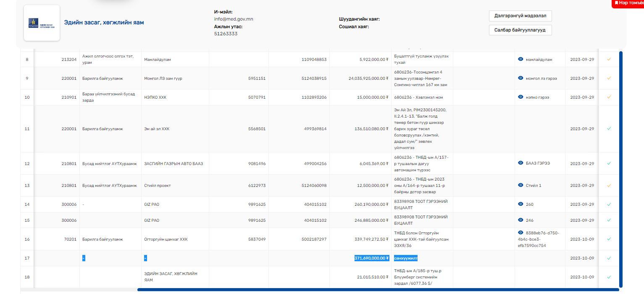Click the blue horizontal scrollbar under the table
The height and width of the screenshot is (294, 644).
point(378,289)
